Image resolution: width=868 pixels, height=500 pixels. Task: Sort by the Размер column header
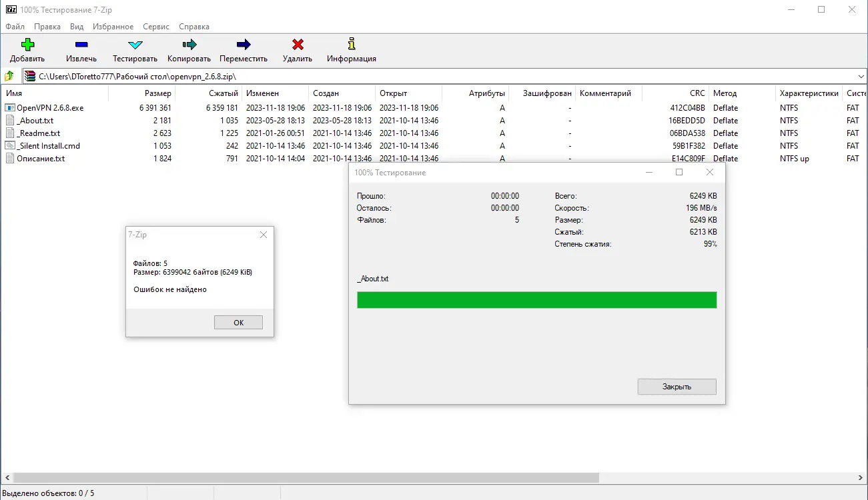pyautogui.click(x=141, y=93)
